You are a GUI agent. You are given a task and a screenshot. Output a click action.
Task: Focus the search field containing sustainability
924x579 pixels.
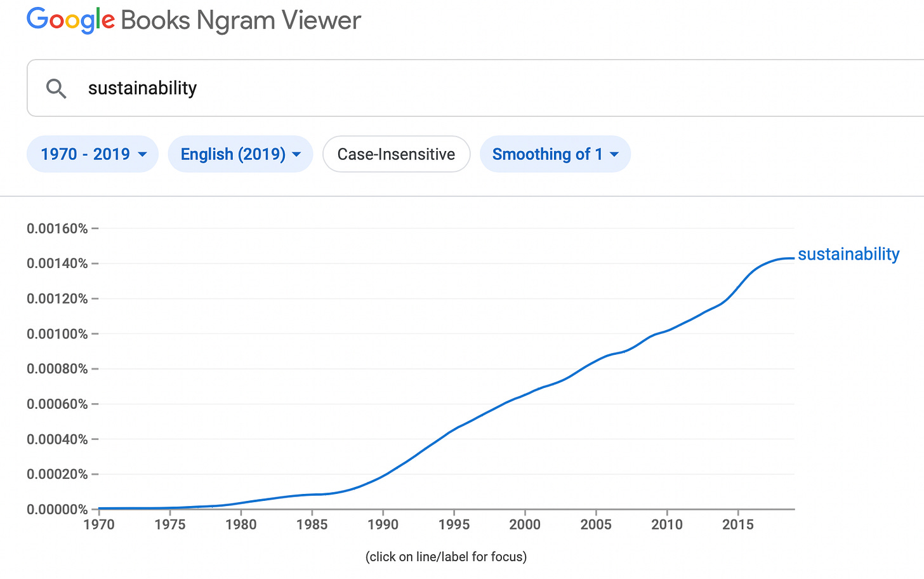(x=475, y=88)
